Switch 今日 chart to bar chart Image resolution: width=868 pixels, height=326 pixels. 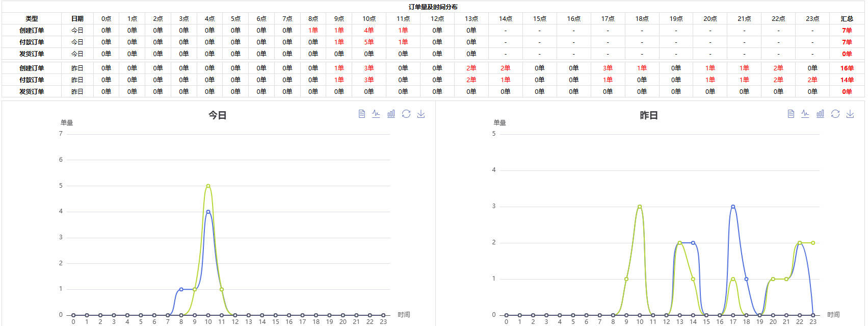(x=391, y=114)
